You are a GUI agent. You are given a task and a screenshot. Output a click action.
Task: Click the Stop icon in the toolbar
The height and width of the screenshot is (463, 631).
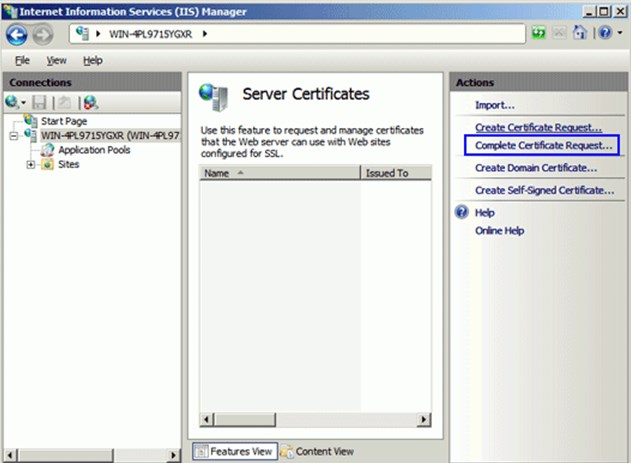pyautogui.click(x=559, y=33)
